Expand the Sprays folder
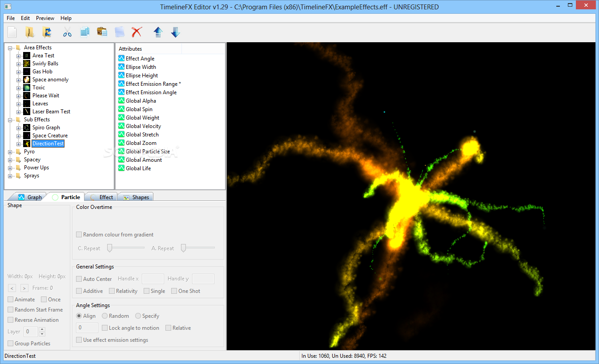Screen dimensions: 599x364 tap(10, 176)
